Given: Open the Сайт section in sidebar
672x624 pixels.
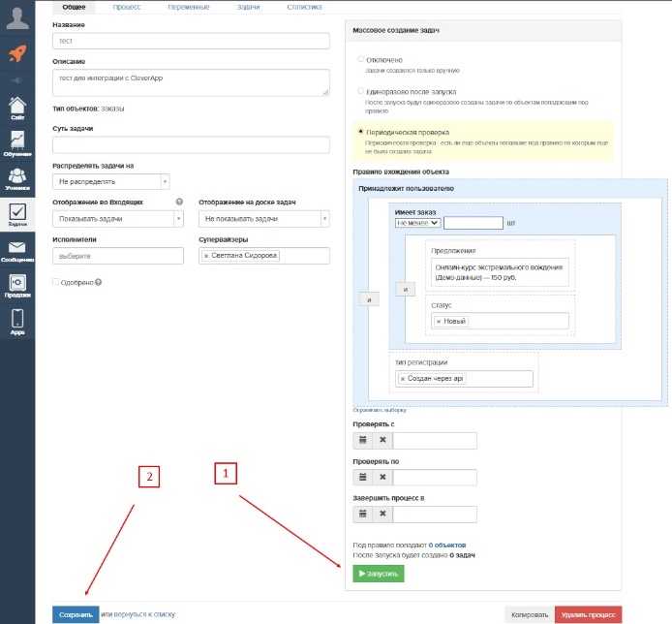Looking at the screenshot, I should coord(17,109).
